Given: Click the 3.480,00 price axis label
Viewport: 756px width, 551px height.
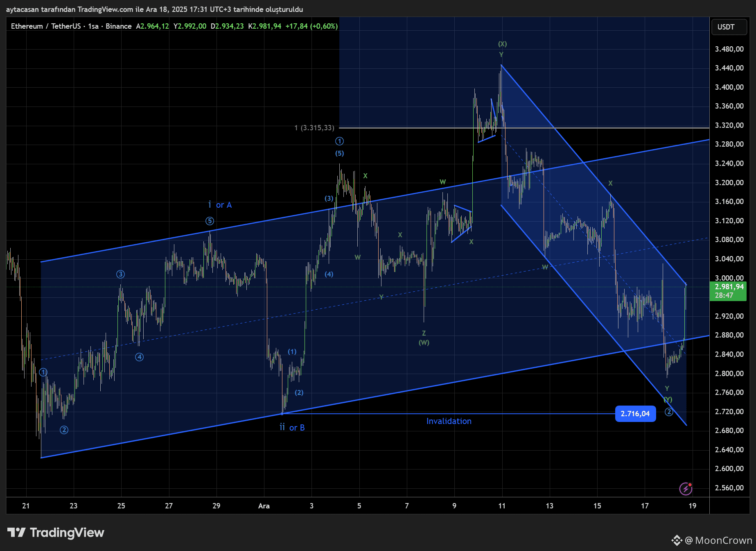Looking at the screenshot, I should (x=729, y=49).
